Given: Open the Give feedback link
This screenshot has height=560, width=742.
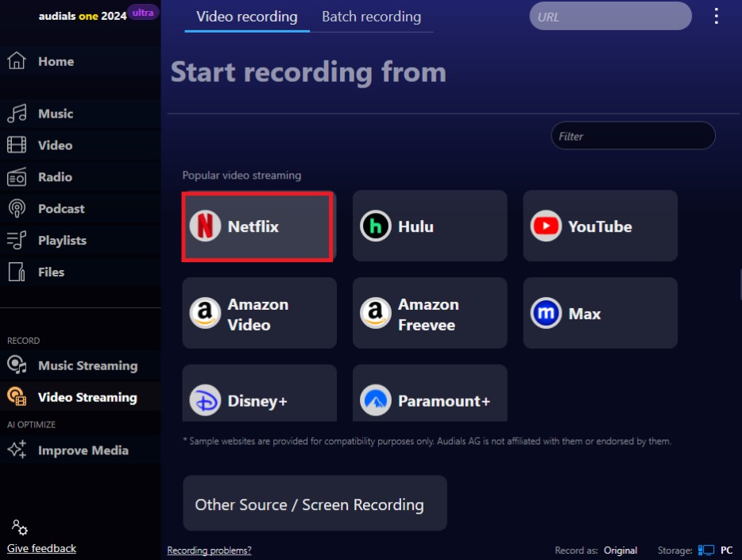Looking at the screenshot, I should pyautogui.click(x=41, y=549).
